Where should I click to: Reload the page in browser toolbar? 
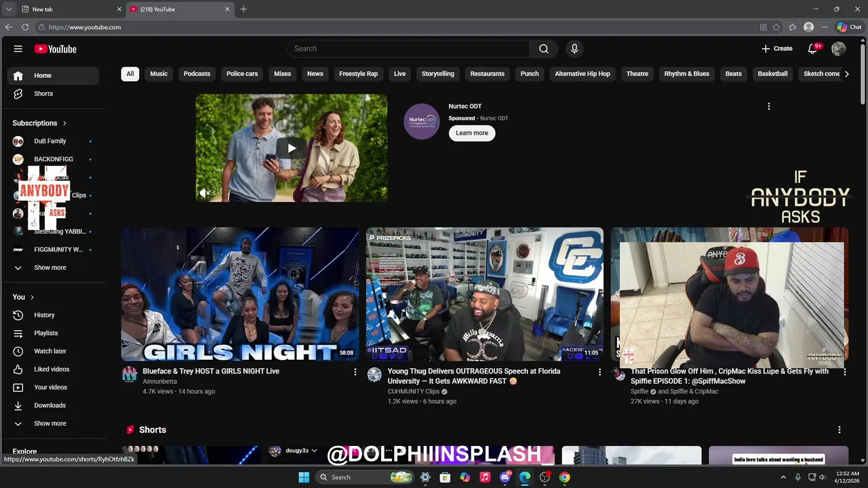(x=25, y=27)
